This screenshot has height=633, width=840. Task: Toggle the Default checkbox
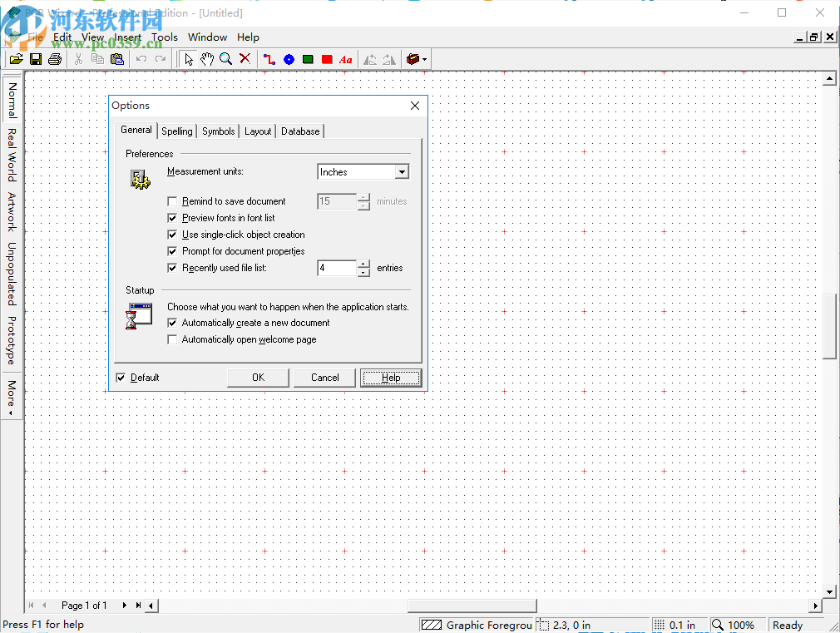[121, 378]
